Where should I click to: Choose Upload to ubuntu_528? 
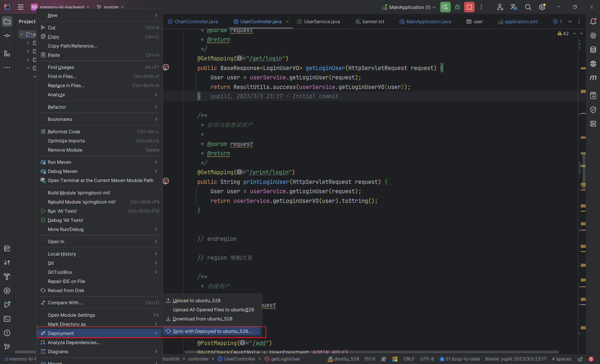[212, 301]
